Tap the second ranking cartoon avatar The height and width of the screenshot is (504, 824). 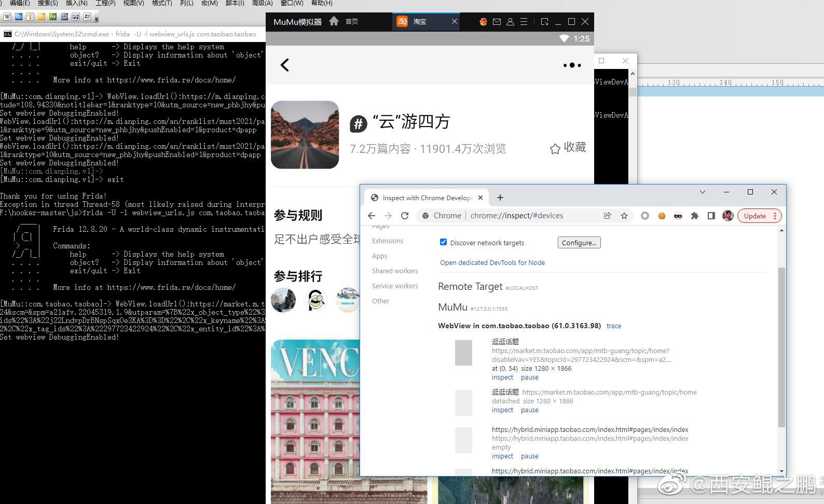coord(315,300)
